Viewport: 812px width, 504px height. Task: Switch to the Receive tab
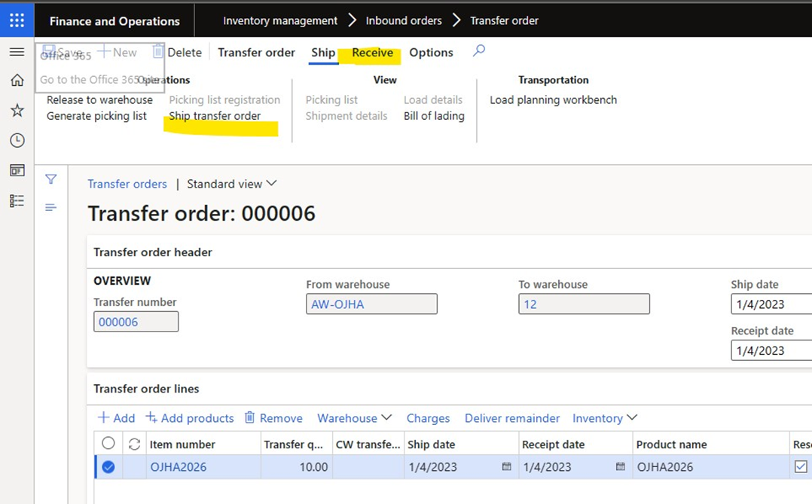[372, 52]
